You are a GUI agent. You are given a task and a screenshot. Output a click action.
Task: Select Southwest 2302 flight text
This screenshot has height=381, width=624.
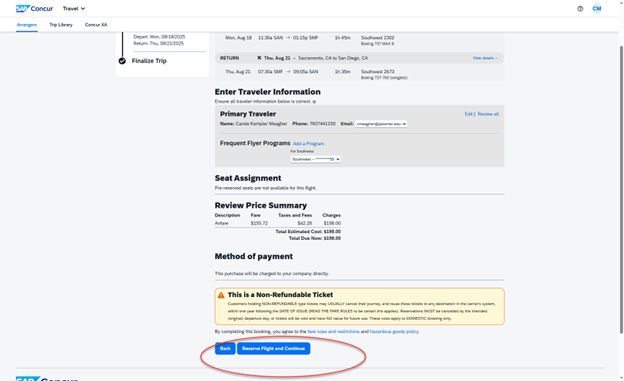tap(377, 38)
